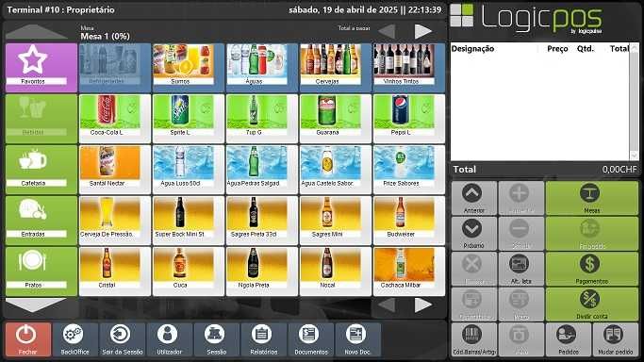Add Cristal beer to the order

pyautogui.click(x=115, y=271)
